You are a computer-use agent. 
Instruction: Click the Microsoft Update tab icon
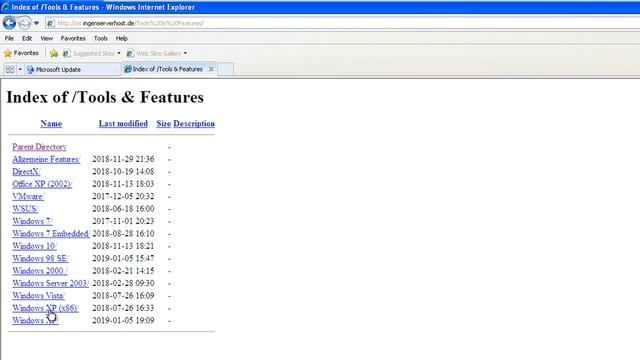30,69
